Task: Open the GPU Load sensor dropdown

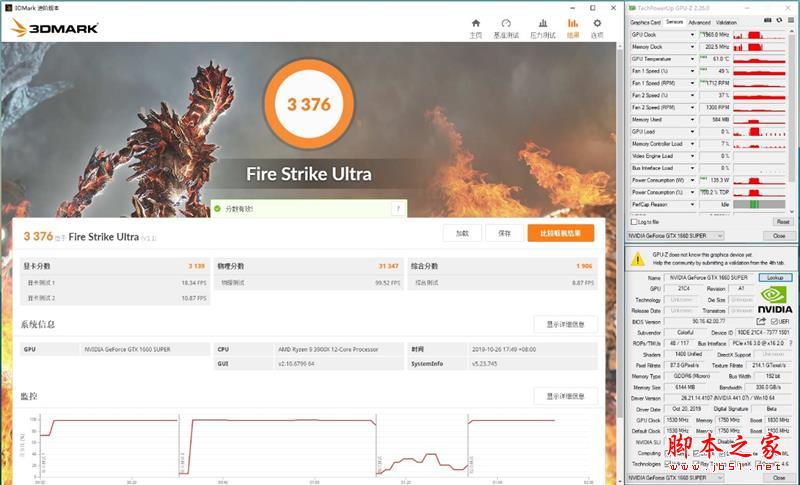Action: [x=692, y=132]
